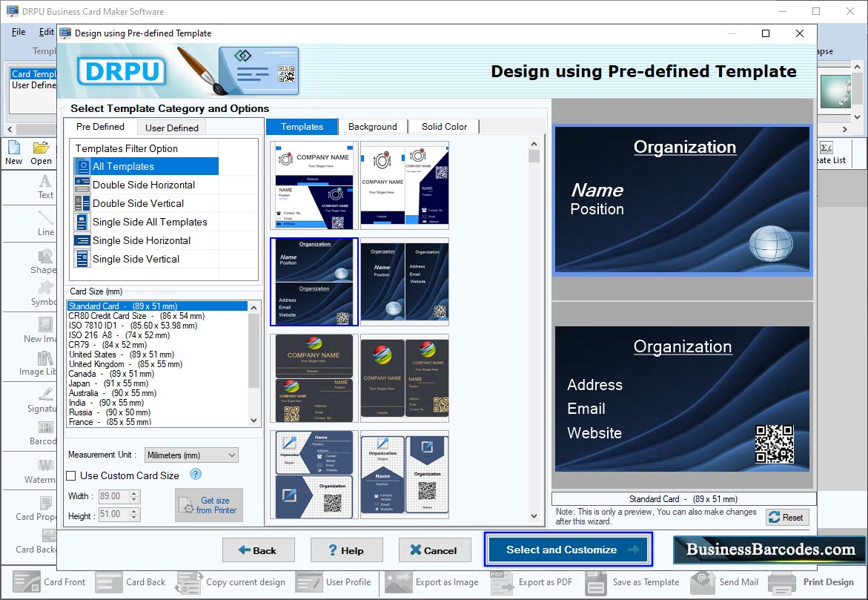Select the white blue COMPANY NAME horizontal template
This screenshot has height=600, width=868.
[314, 185]
